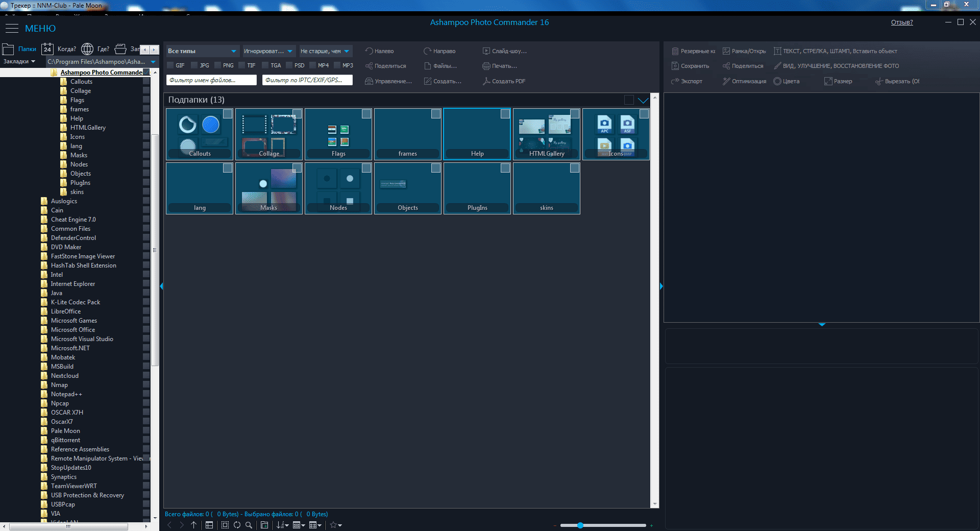Select HTMLGallery folder in tree
The width and height of the screenshot is (980, 531).
pyautogui.click(x=88, y=128)
